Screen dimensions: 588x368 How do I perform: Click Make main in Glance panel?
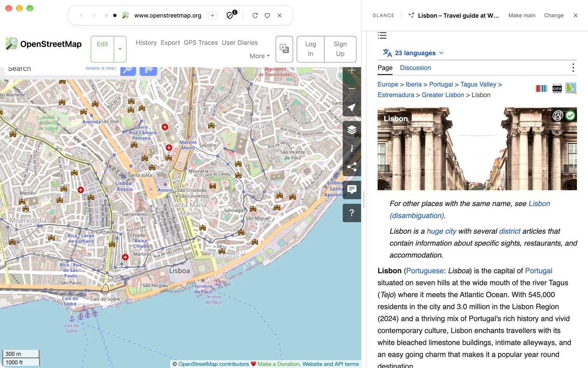tap(522, 16)
